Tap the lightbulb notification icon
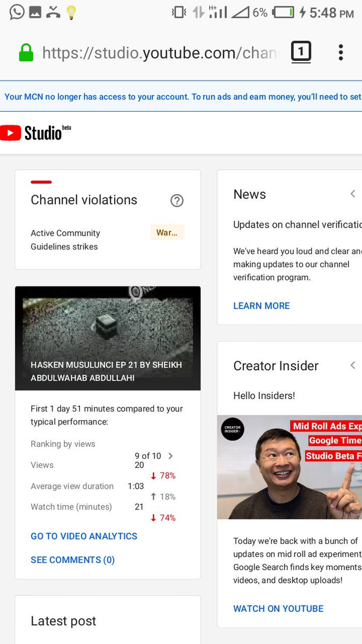The image size is (362, 644). [71, 12]
